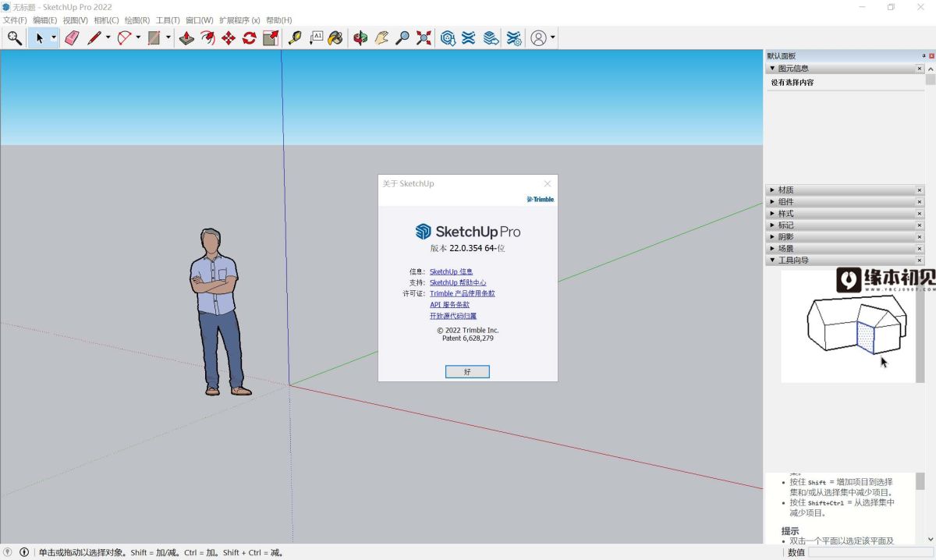Select the Move tool
This screenshot has height=560, width=936.
[x=229, y=37]
